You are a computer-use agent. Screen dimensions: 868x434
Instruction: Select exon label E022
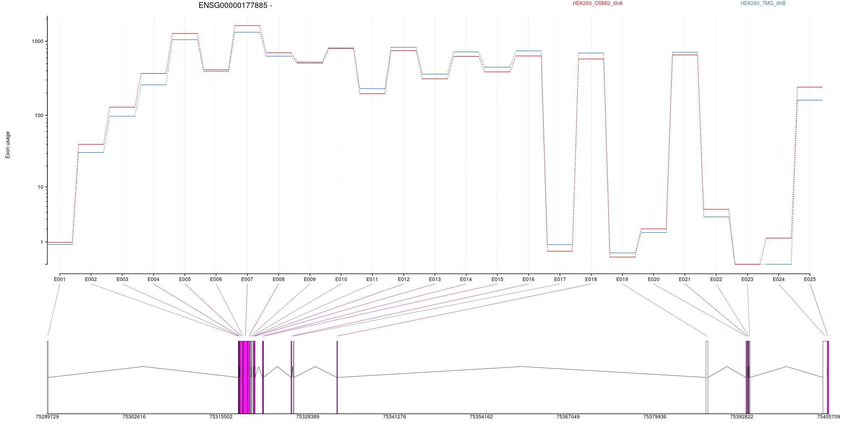pos(716,279)
